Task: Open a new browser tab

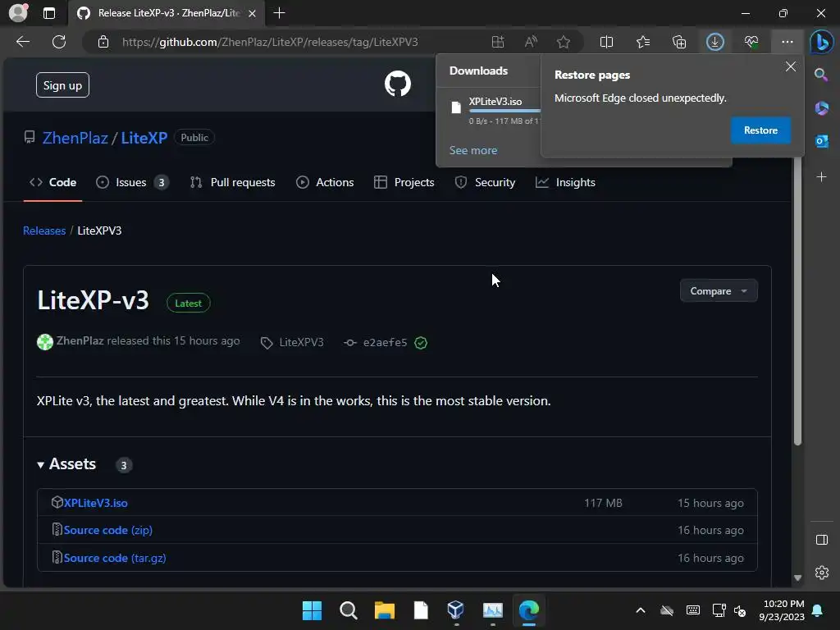Action: pos(279,13)
